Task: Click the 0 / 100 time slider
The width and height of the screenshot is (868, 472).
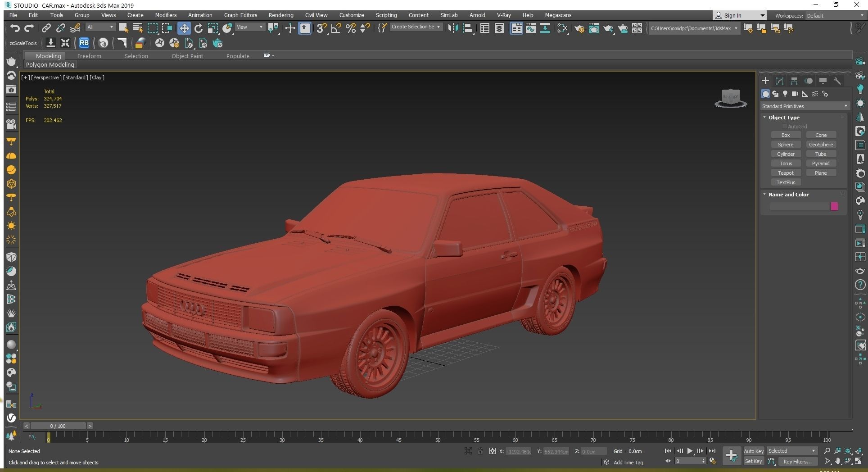Action: tap(58, 426)
